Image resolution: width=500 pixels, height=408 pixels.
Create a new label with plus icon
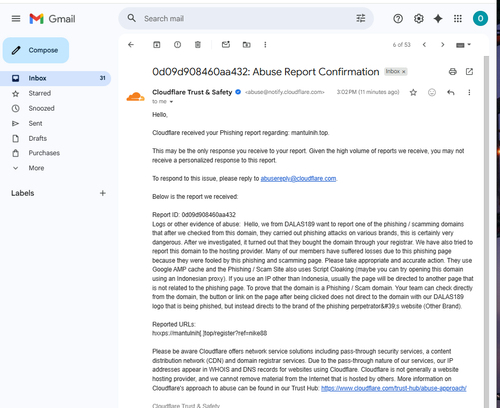click(103, 193)
